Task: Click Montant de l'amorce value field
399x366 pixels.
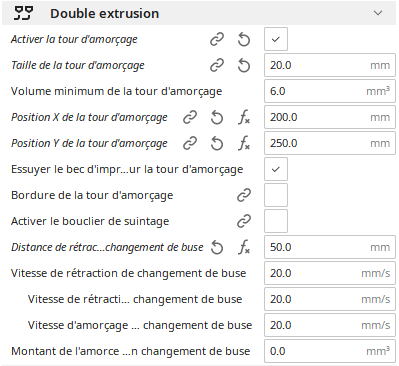Action: click(330, 351)
